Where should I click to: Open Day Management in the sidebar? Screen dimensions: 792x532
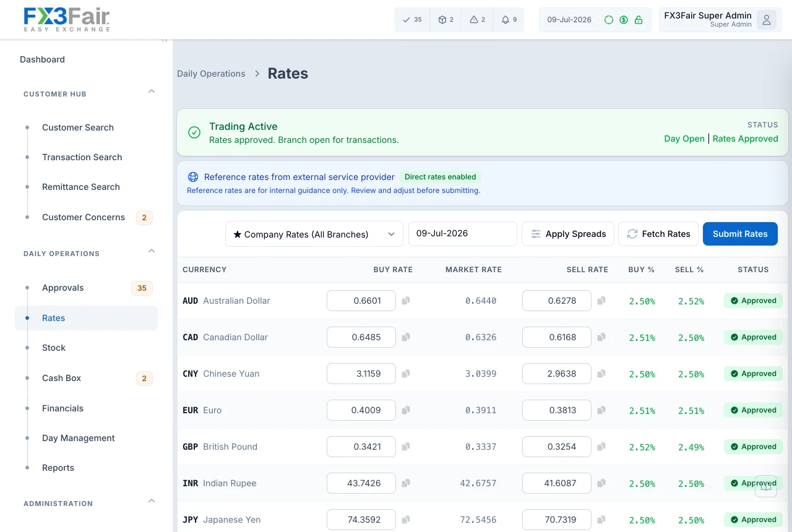click(79, 438)
